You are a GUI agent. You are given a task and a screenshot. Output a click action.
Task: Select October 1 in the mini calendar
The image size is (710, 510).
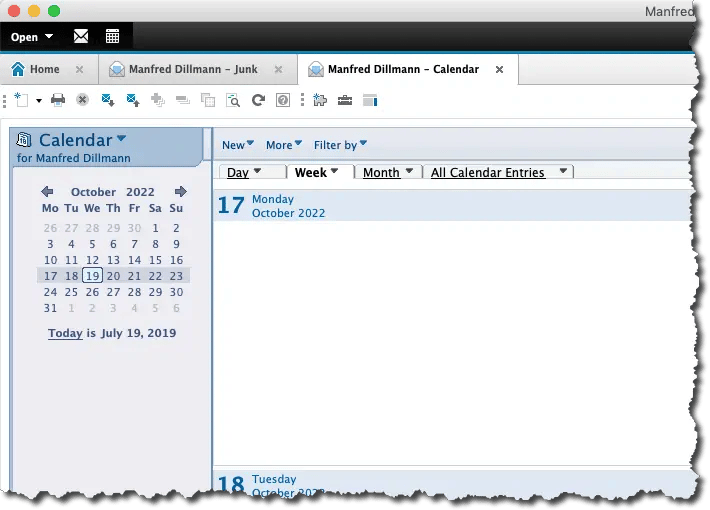click(155, 228)
